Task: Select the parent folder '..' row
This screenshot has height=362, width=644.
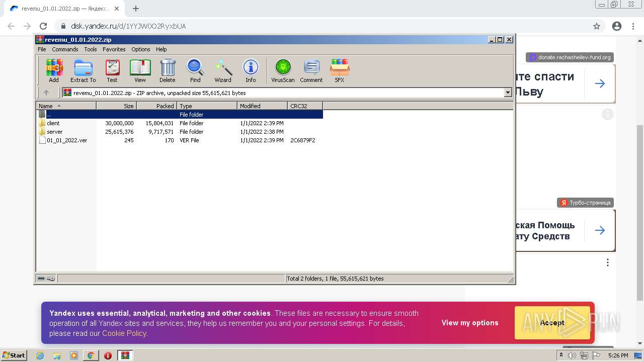Action: click(x=180, y=115)
